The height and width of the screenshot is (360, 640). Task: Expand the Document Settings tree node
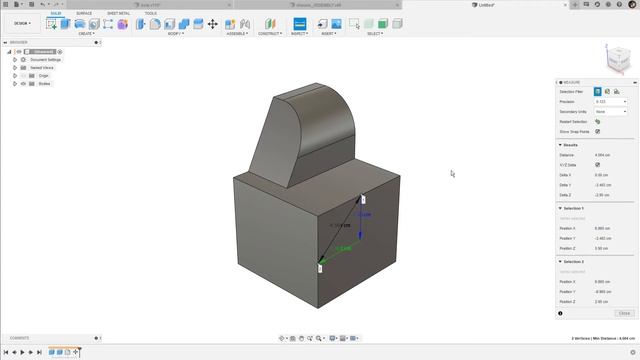[15, 60]
